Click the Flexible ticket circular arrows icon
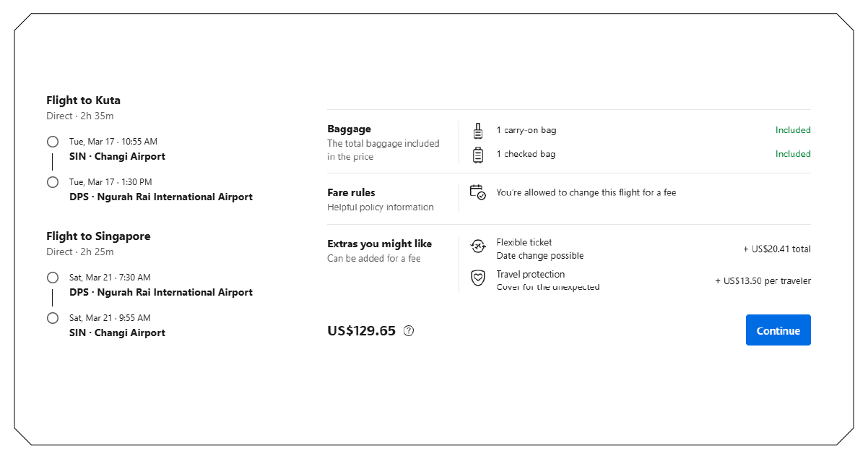Viewport: 868px width, 459px height. point(478,246)
